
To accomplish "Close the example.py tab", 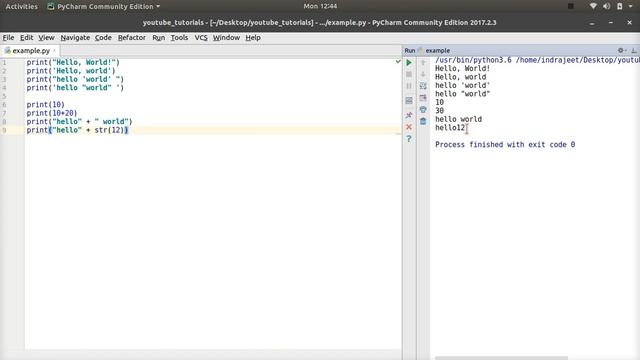I will pyautogui.click(x=54, y=51).
